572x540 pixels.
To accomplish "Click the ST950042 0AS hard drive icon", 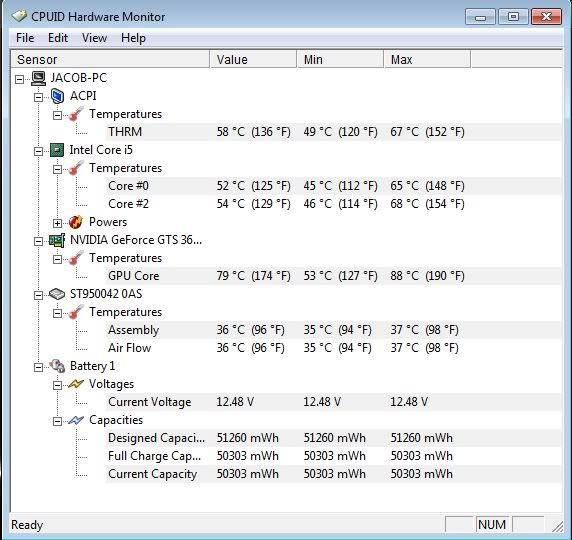I will click(x=57, y=294).
